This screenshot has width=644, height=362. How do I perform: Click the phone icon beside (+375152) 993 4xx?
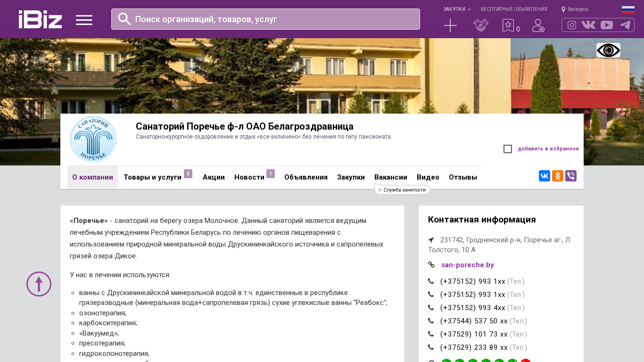point(431,308)
